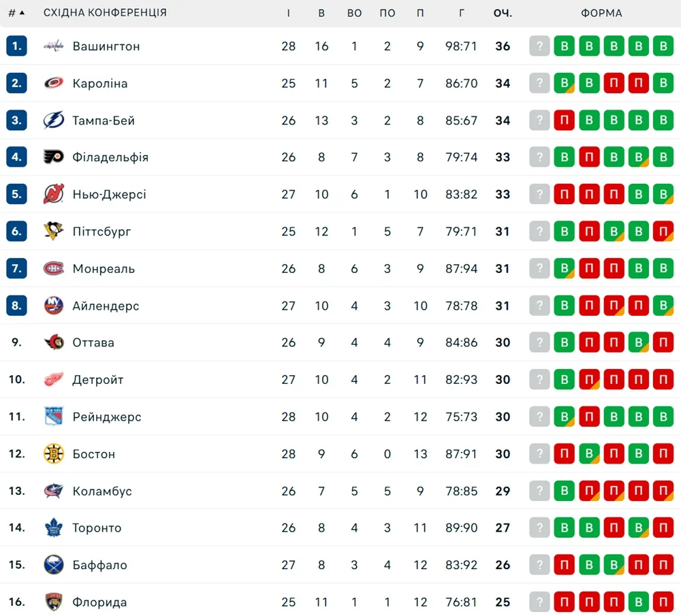681x616 pixels.
Task: Select the Tampa Bay Lightning logo
Action: pyautogui.click(x=54, y=120)
